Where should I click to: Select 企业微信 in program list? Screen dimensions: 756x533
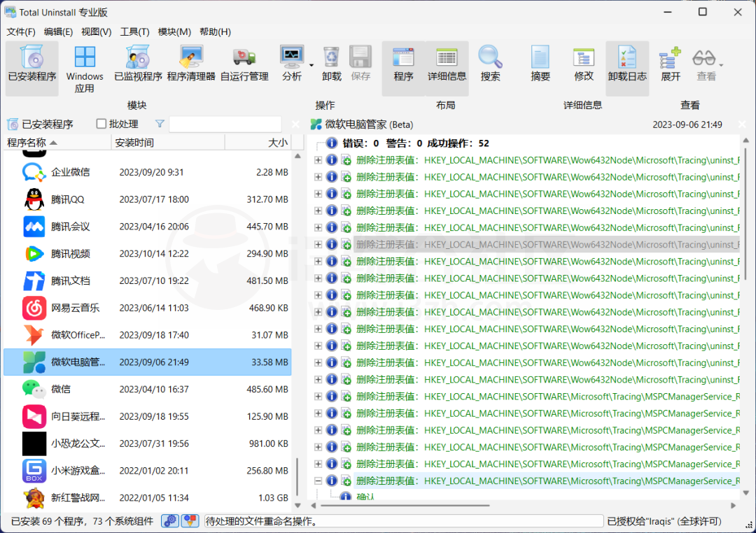pos(148,172)
